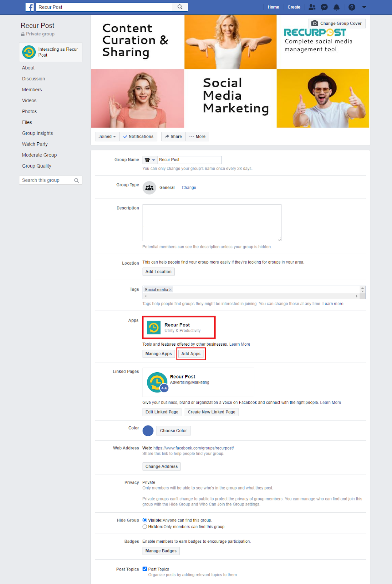Expand the Joined dropdown
392x584 pixels.
click(x=107, y=137)
